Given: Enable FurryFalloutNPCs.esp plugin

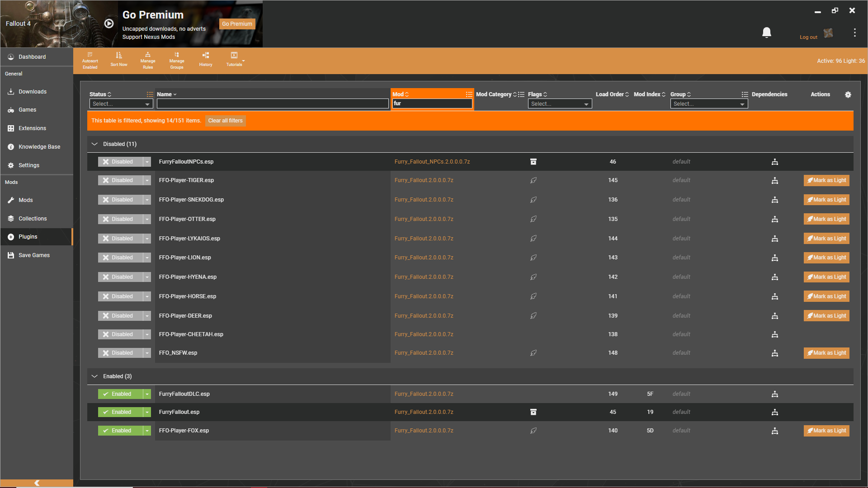Looking at the screenshot, I should pos(120,162).
